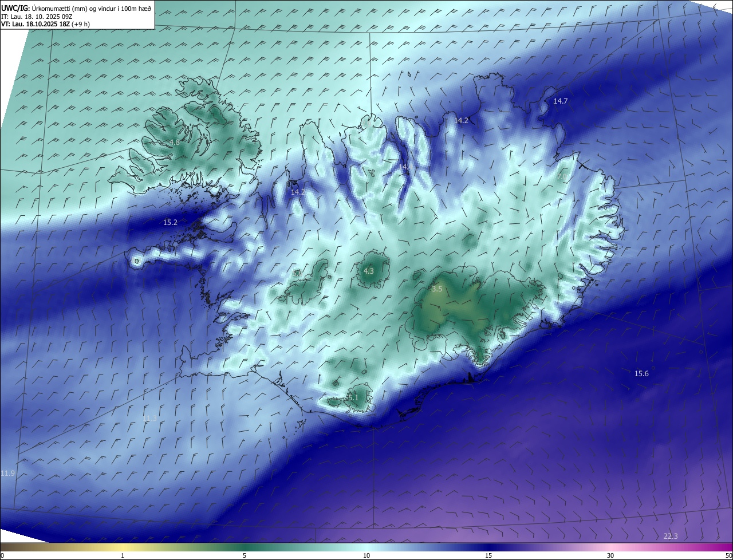Select the 4.8 value over the Westfjords

click(x=175, y=142)
